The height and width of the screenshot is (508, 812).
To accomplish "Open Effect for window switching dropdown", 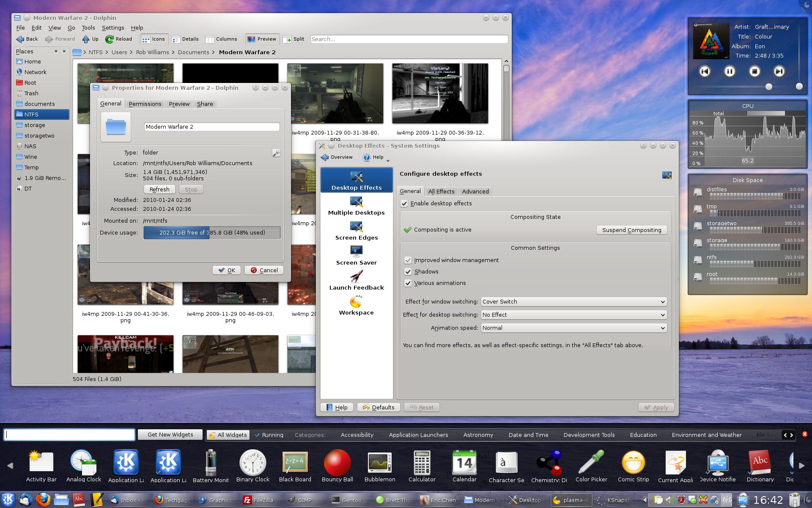I will click(x=573, y=302).
